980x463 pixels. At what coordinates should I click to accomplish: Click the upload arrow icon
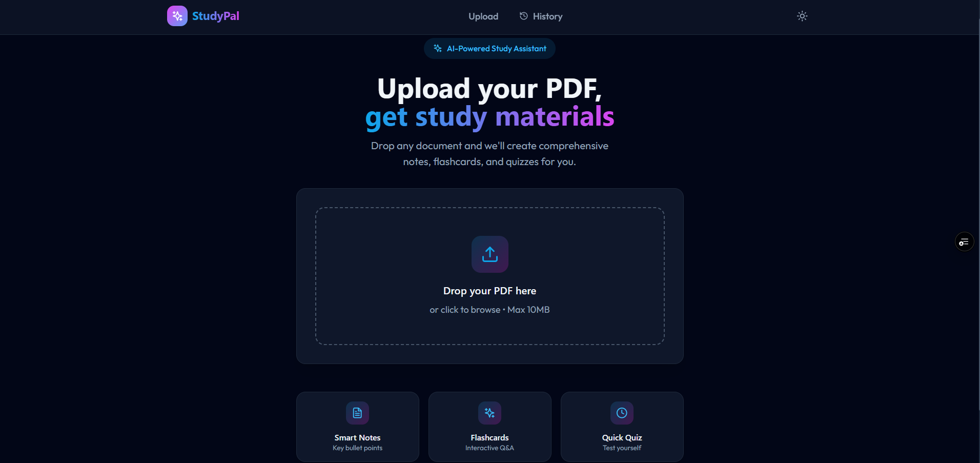click(x=490, y=254)
